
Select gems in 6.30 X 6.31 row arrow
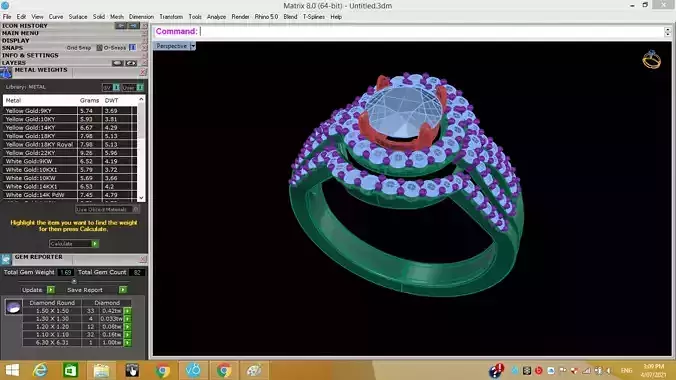[128, 342]
